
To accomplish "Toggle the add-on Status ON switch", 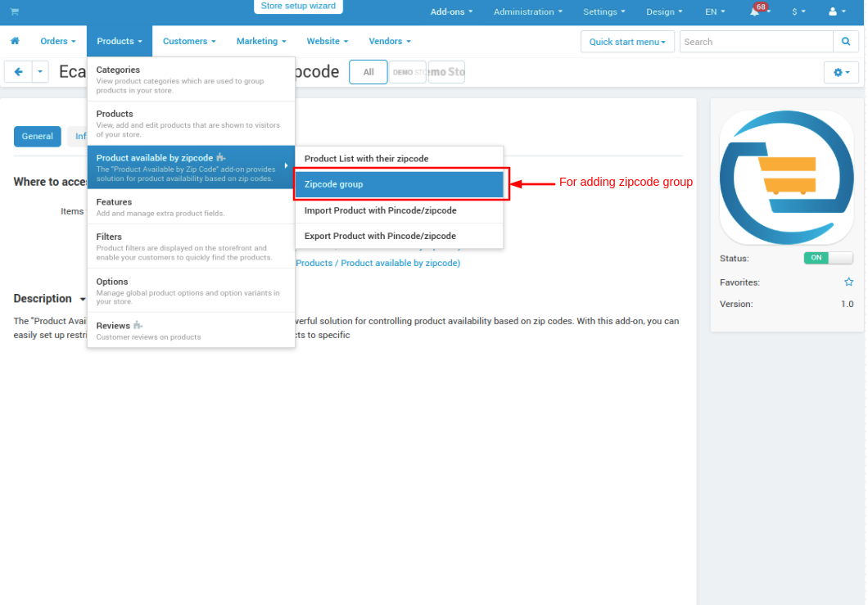I will click(x=828, y=258).
